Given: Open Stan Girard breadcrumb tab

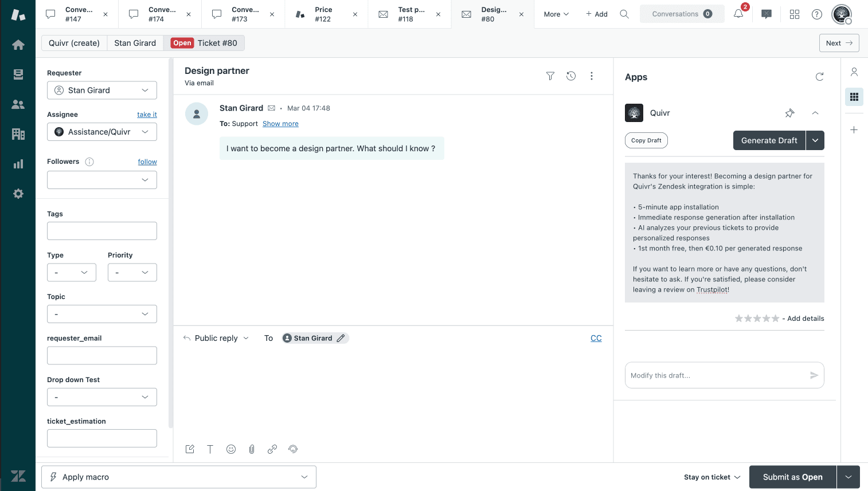Looking at the screenshot, I should (135, 43).
